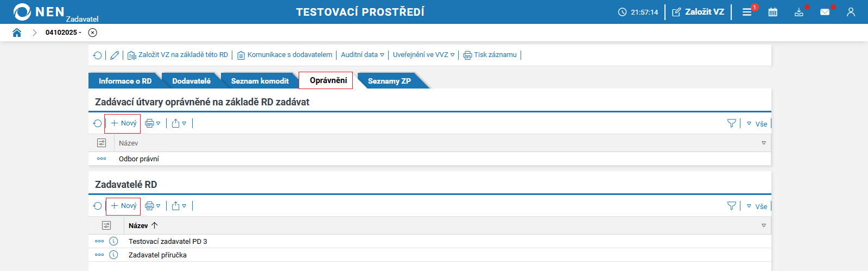Click the 04102025 breadcrumb label

click(x=63, y=33)
